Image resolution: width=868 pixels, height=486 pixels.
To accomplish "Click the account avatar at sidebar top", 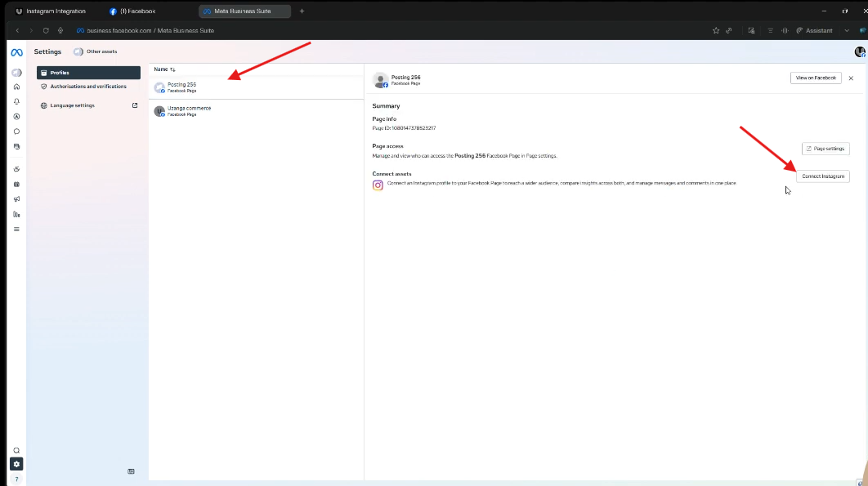I will coord(16,73).
